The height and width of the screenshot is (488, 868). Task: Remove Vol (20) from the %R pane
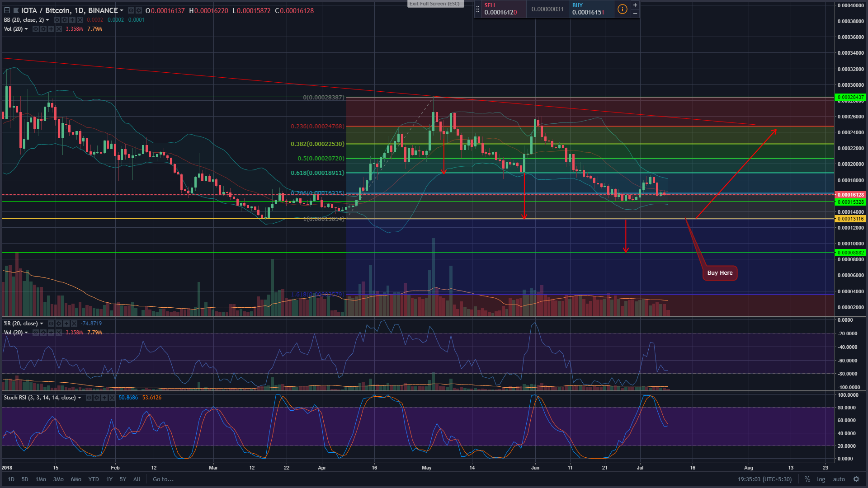[59, 333]
